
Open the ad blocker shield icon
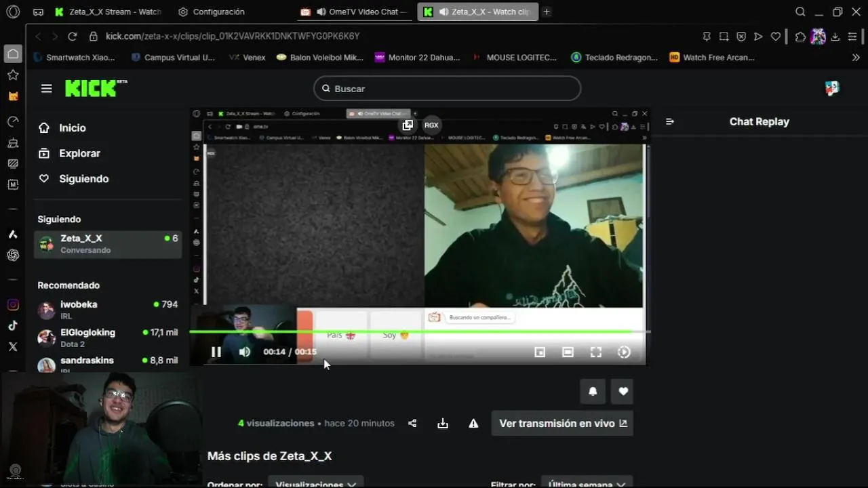click(x=741, y=37)
